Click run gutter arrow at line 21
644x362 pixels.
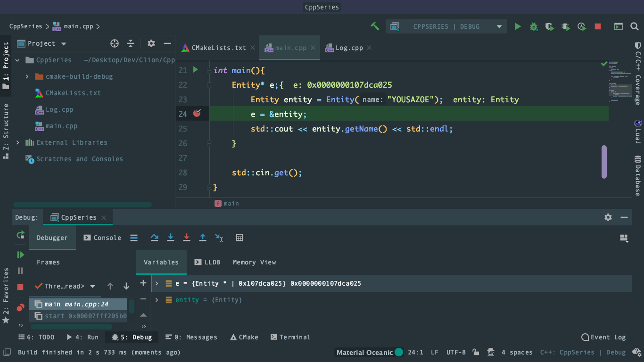pyautogui.click(x=196, y=70)
